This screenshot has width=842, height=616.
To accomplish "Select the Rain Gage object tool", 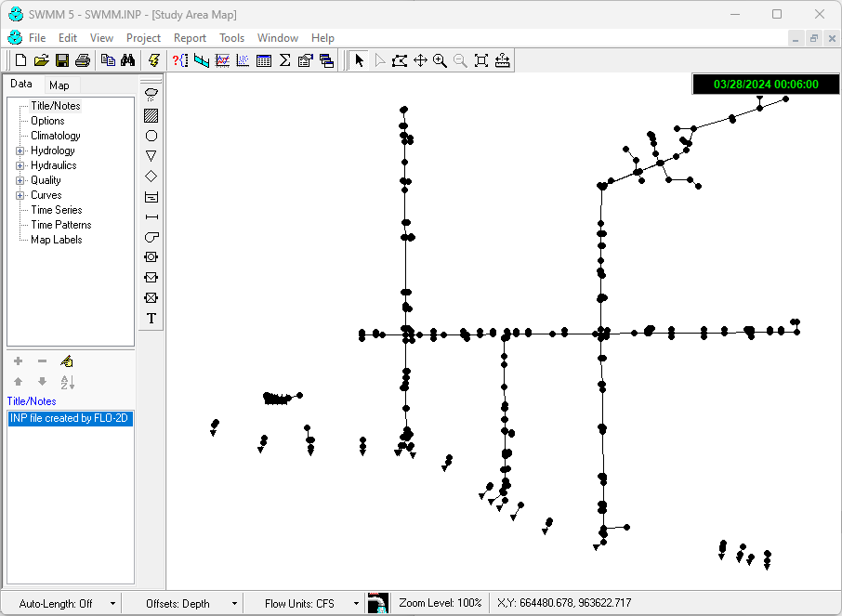I will (x=151, y=94).
